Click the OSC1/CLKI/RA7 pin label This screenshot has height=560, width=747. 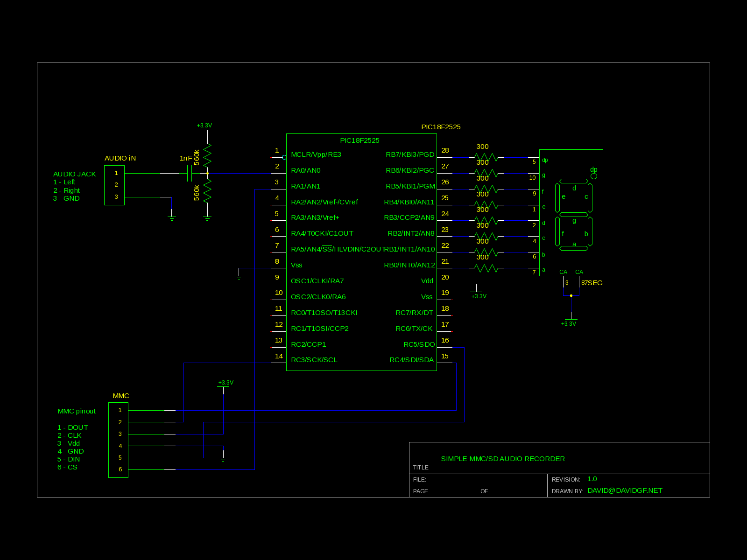[317, 281]
